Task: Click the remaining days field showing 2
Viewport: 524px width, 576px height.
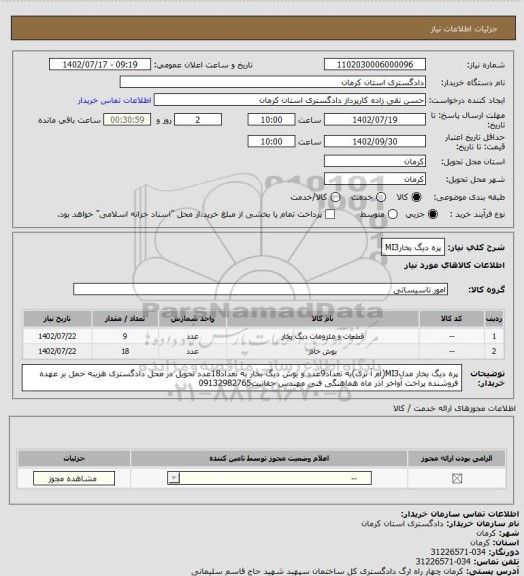Action: [198, 120]
